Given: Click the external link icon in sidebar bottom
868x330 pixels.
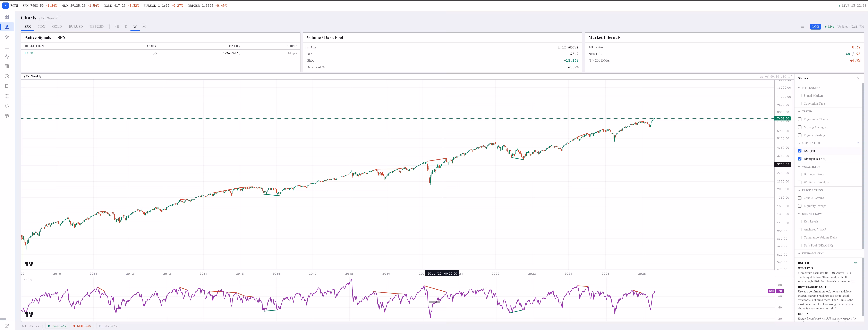Looking at the screenshot, I should pos(7,326).
